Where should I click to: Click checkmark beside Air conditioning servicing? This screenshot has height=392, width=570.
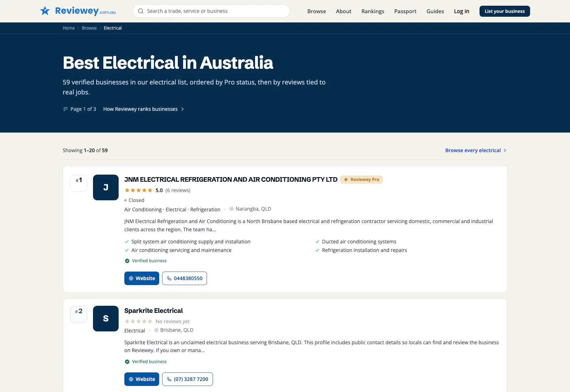point(127,250)
